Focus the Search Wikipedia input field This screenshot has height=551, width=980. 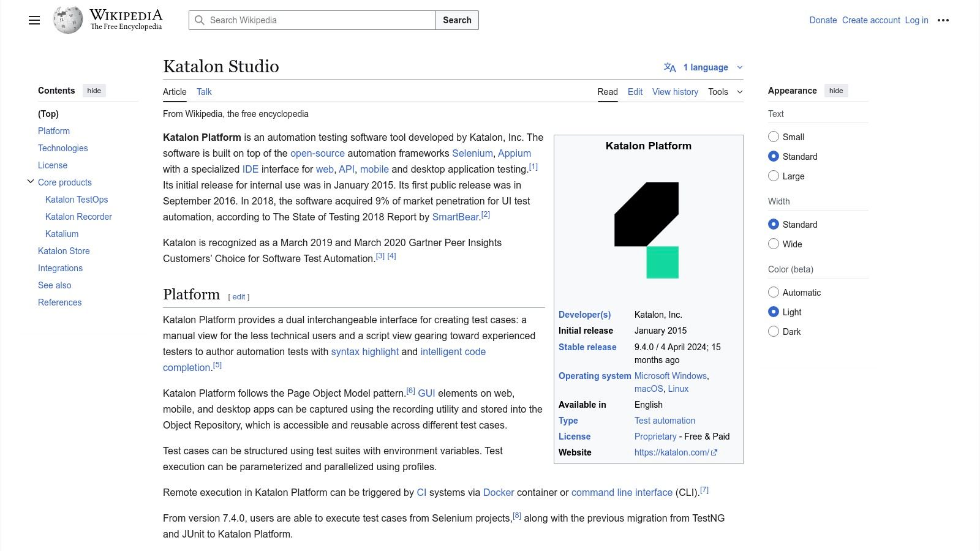(x=312, y=20)
